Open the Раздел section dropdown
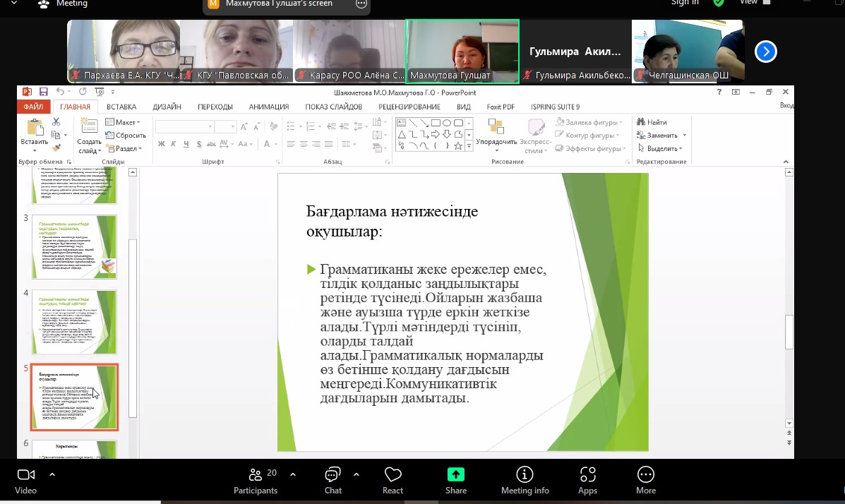The width and height of the screenshot is (845, 504). (124, 149)
